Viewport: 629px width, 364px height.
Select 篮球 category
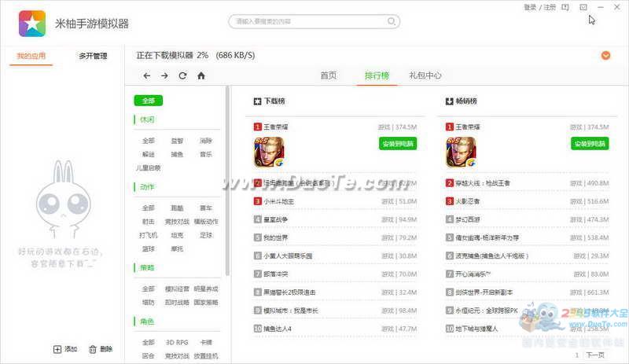point(148,248)
